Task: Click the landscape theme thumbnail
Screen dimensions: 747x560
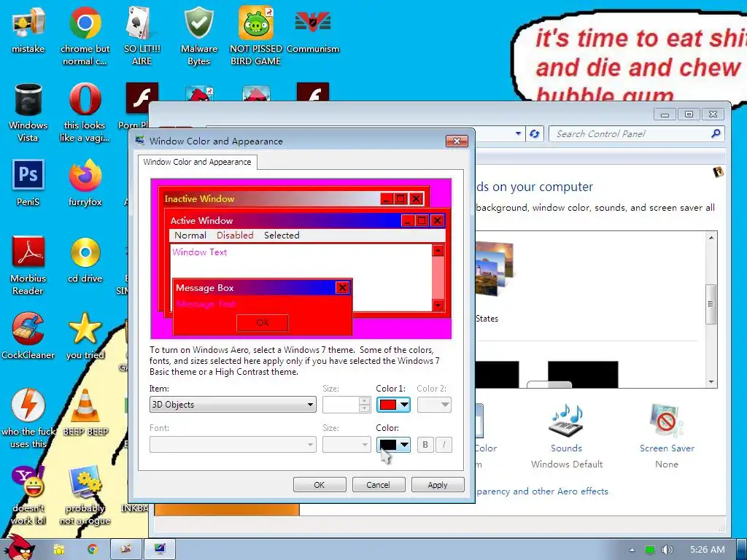Action: [x=495, y=269]
